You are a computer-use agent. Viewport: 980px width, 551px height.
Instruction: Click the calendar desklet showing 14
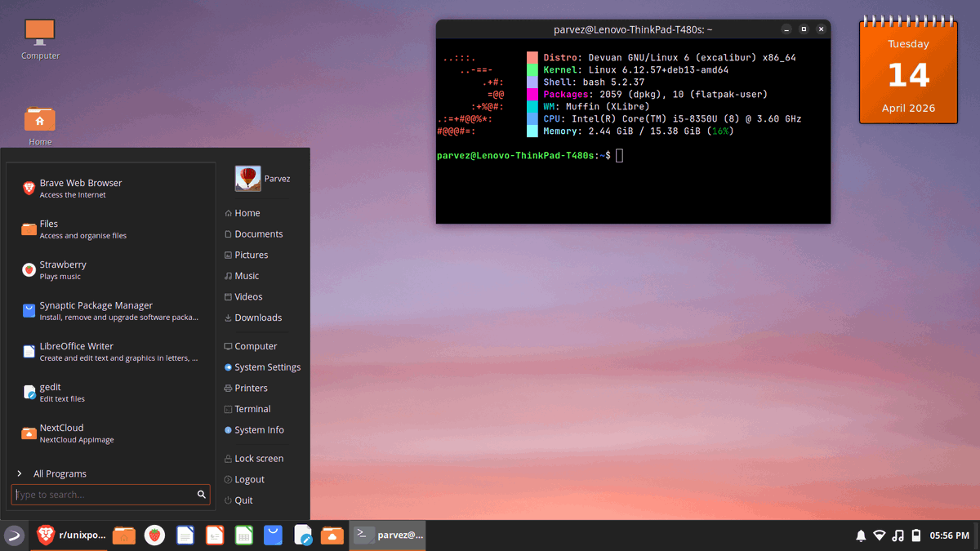click(908, 72)
